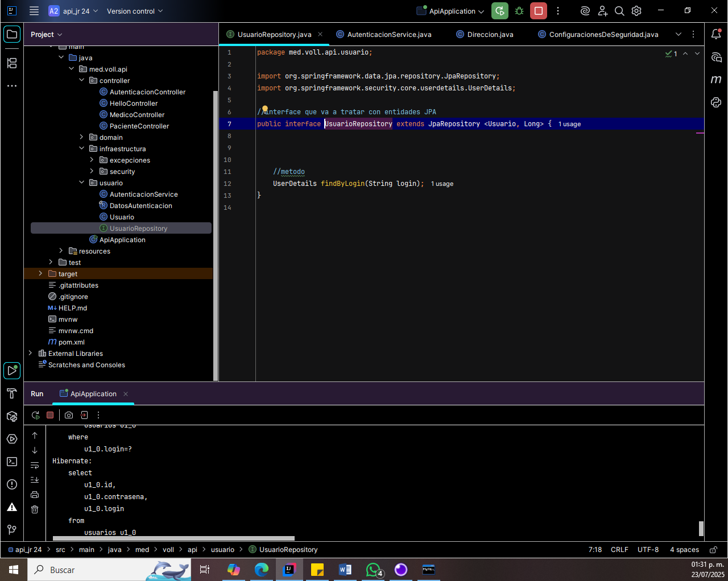Open the Notifications bell
The height and width of the screenshot is (581, 728).
716,34
